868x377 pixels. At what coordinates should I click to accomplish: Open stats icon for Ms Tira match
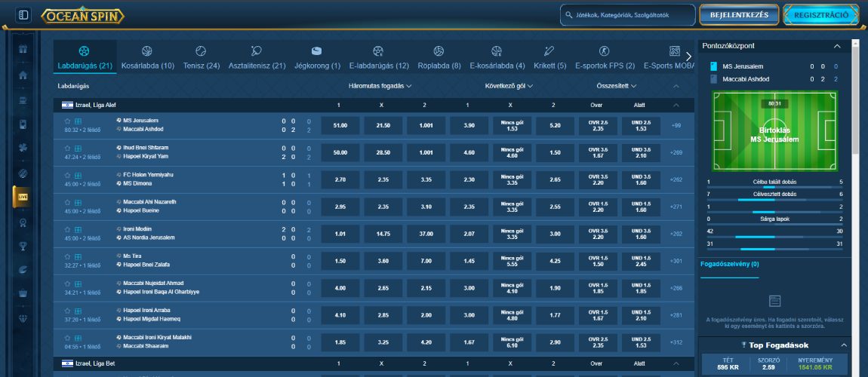click(x=78, y=256)
